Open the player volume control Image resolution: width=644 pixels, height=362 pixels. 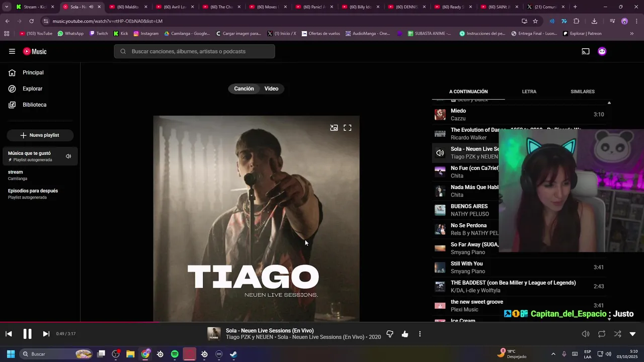point(586,334)
